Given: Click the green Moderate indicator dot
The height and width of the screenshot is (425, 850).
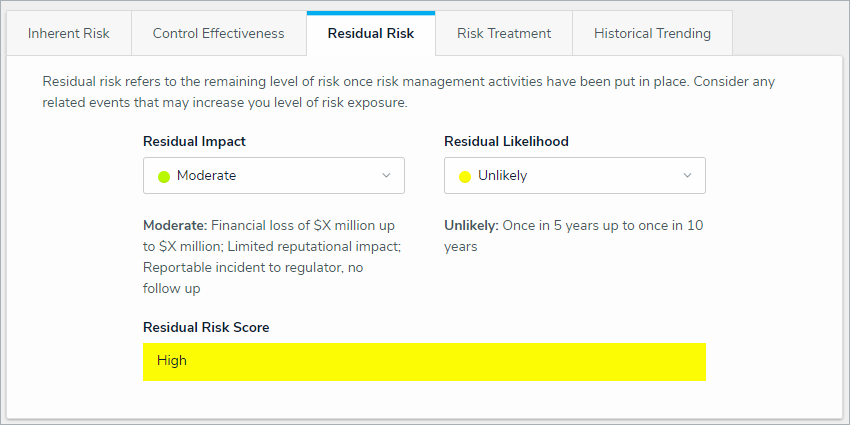Looking at the screenshot, I should pyautogui.click(x=164, y=176).
